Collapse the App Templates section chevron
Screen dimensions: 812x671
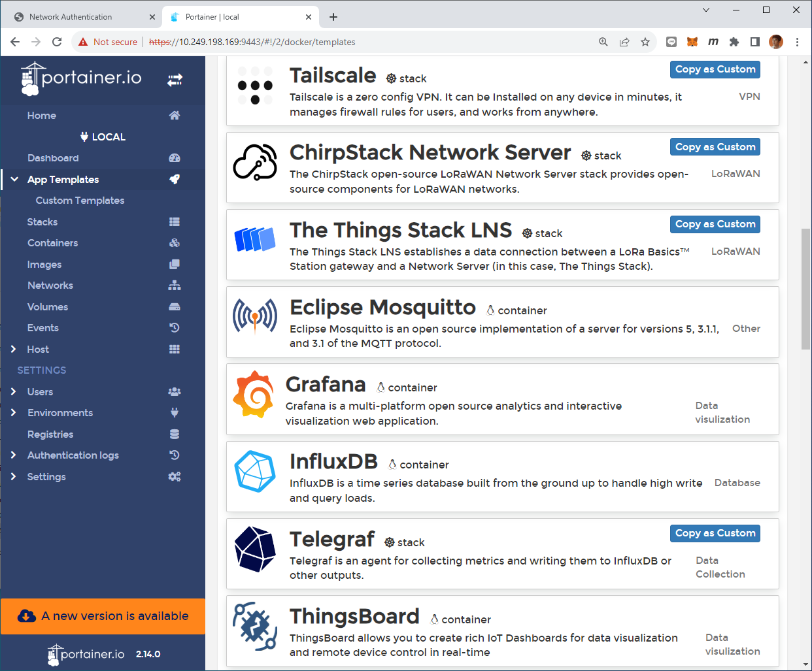tap(14, 179)
